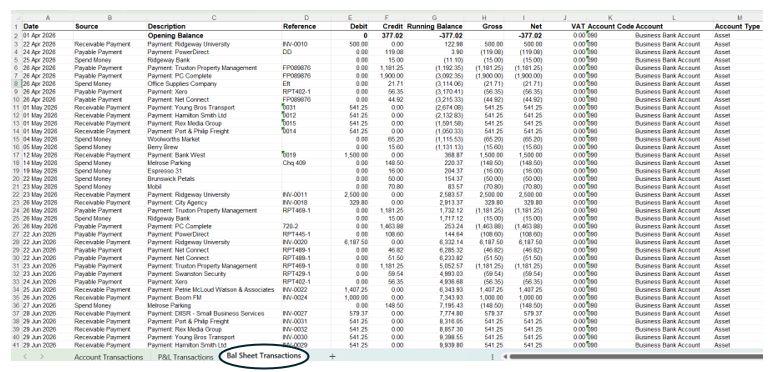Select row 41 header
Screen dimensions: 774x372
(x=16, y=345)
